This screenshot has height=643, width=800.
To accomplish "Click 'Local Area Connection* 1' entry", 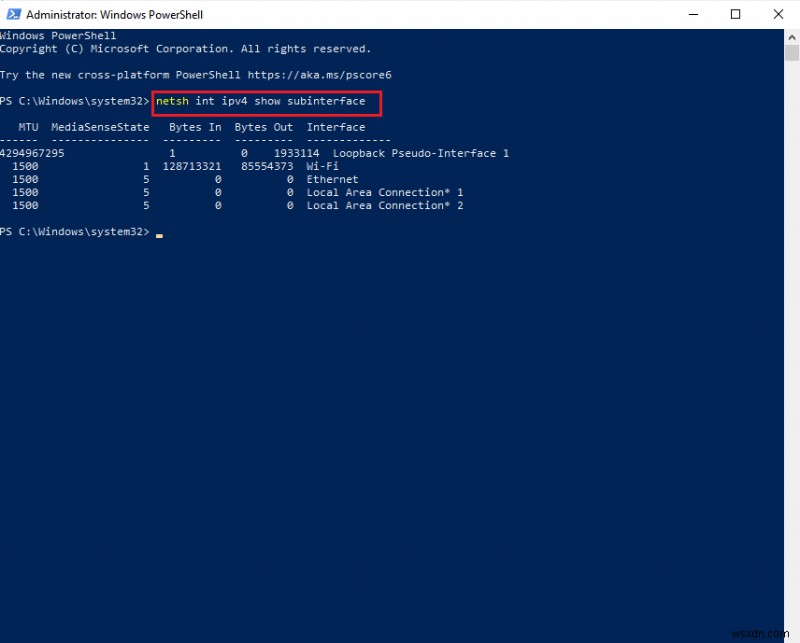I will pyautogui.click(x=385, y=192).
